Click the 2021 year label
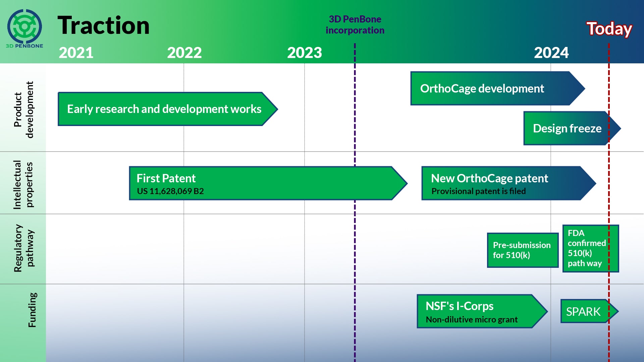The width and height of the screenshot is (644, 362). click(76, 53)
